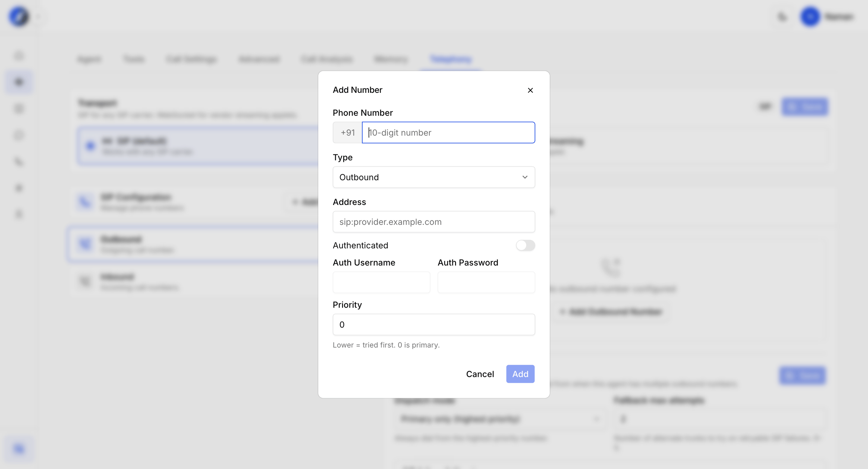
Task: Click the Priority input field
Action: 434,324
